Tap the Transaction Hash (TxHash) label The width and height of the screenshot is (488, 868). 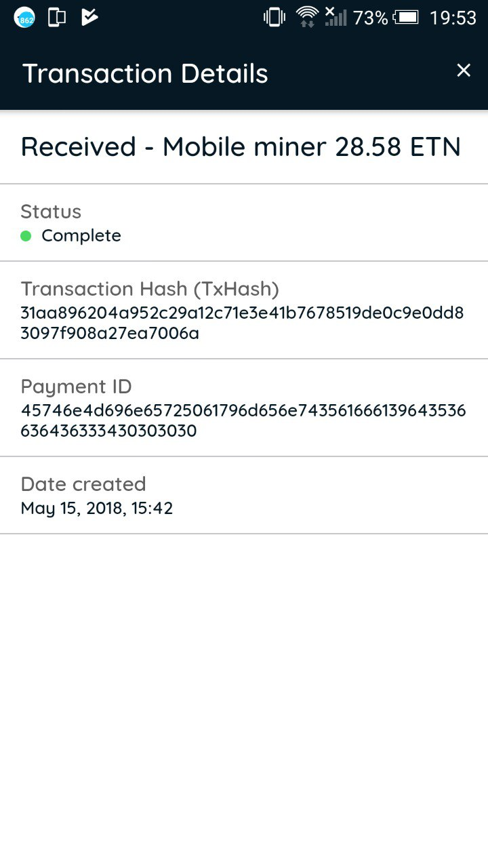pos(150,289)
